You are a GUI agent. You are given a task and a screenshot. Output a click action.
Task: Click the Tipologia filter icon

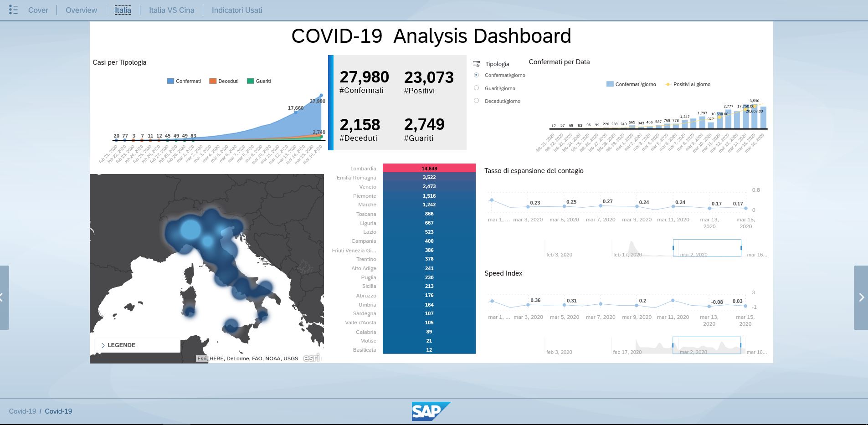tap(477, 64)
